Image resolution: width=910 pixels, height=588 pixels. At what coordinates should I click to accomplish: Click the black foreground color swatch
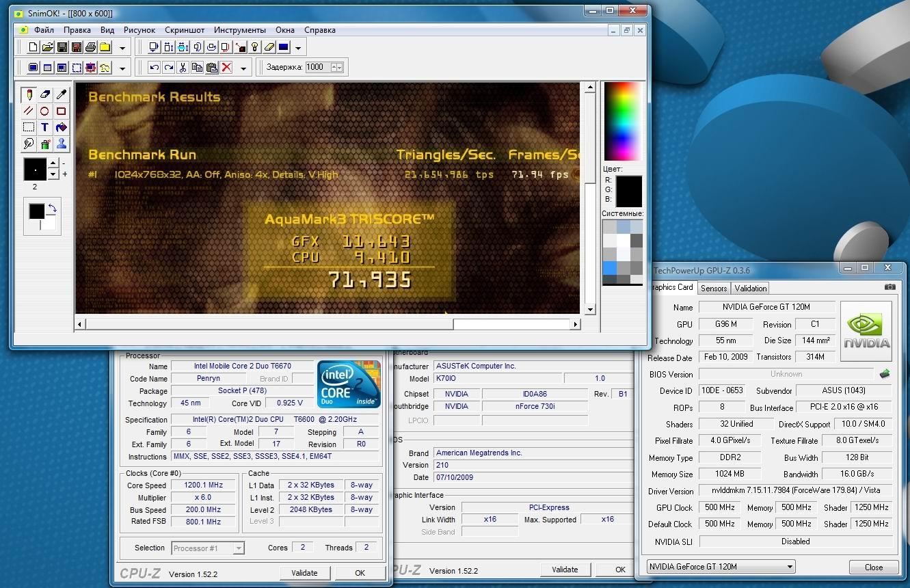point(36,211)
